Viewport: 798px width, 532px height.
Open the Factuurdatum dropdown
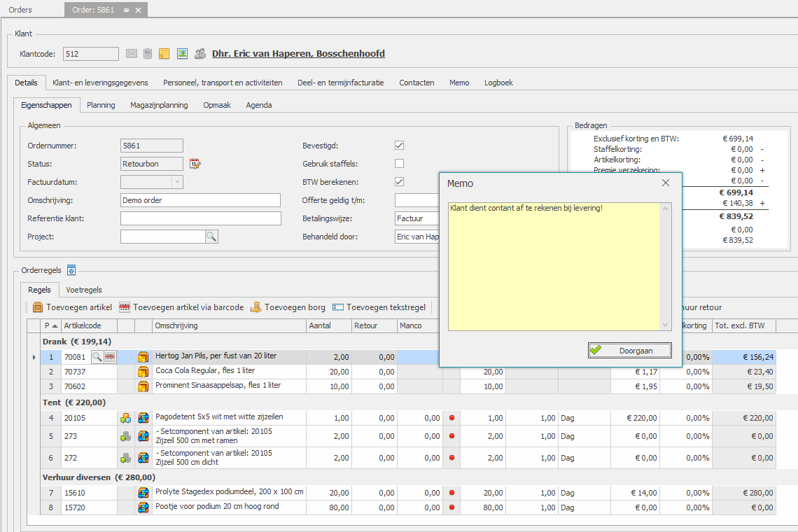point(177,182)
